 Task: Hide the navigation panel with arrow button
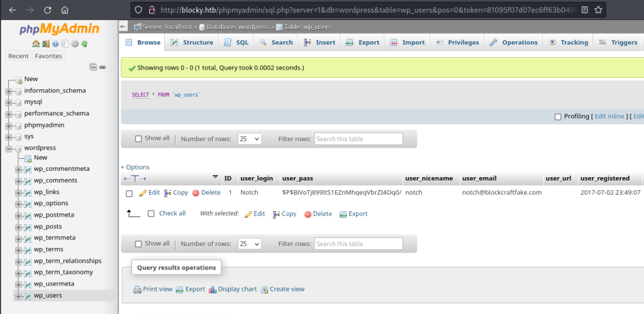click(123, 26)
